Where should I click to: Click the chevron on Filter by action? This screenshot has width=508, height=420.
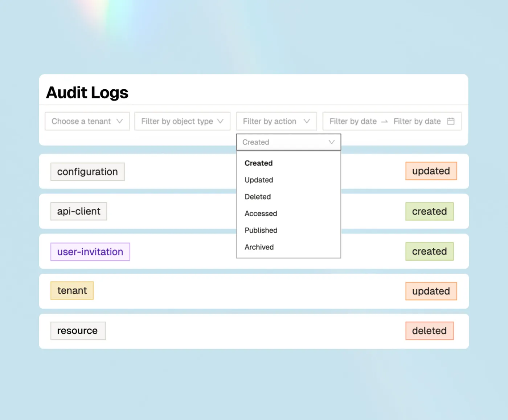[307, 121]
